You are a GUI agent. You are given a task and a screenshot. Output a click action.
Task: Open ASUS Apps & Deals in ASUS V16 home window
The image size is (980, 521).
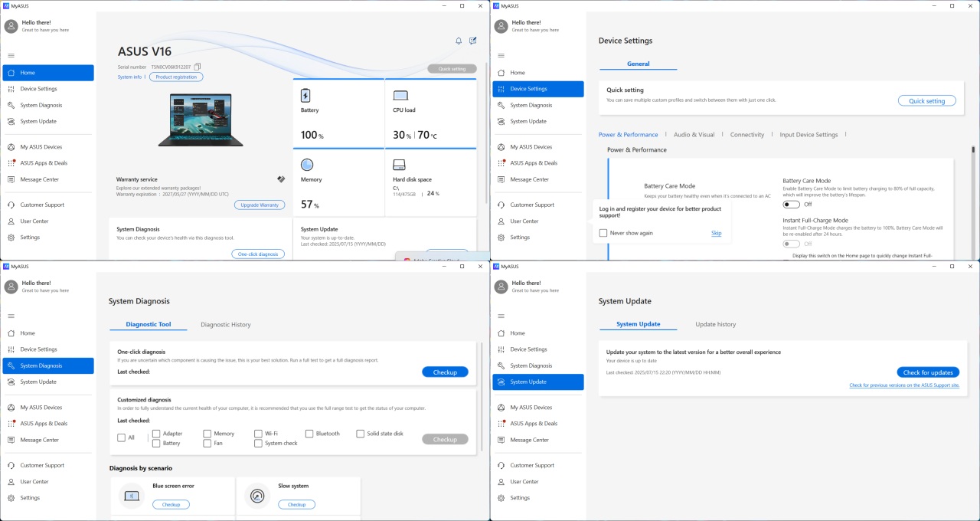[48, 163]
